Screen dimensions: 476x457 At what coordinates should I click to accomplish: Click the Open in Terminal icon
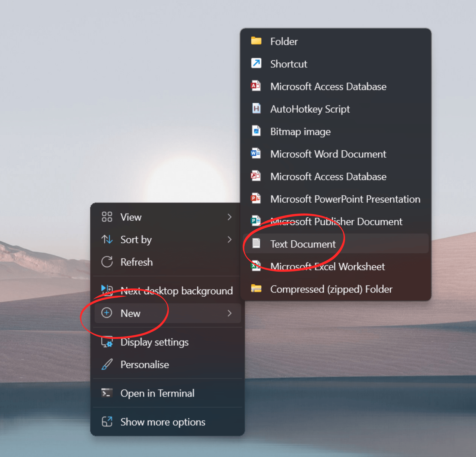pos(107,393)
